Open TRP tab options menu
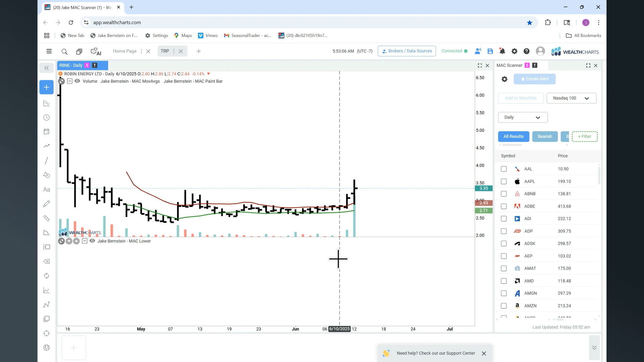The image size is (644, 362). 174,51
